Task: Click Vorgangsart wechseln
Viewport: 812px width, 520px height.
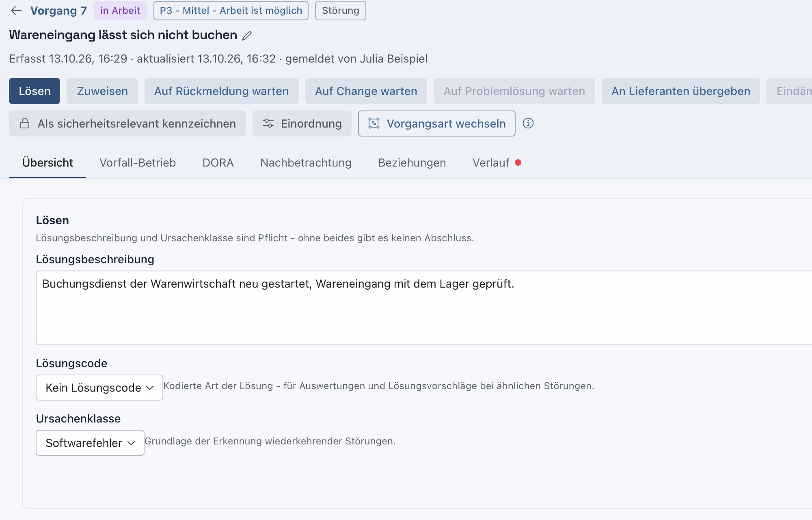Action: point(436,123)
